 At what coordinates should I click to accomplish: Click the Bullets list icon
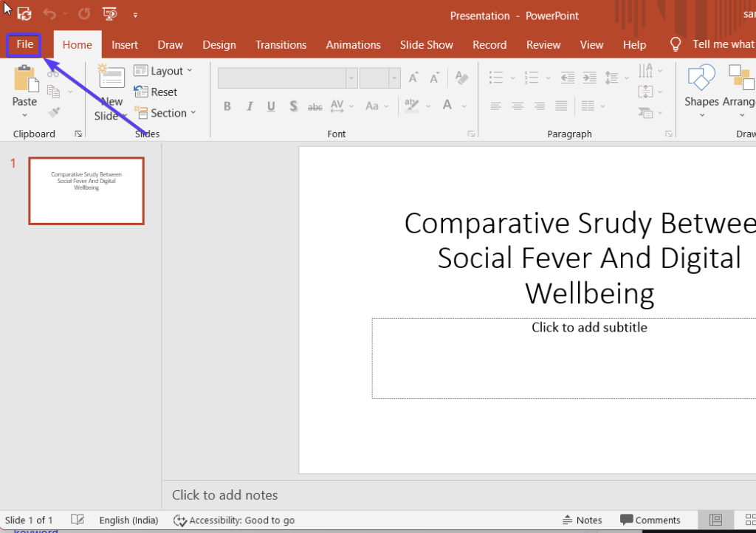coord(496,78)
